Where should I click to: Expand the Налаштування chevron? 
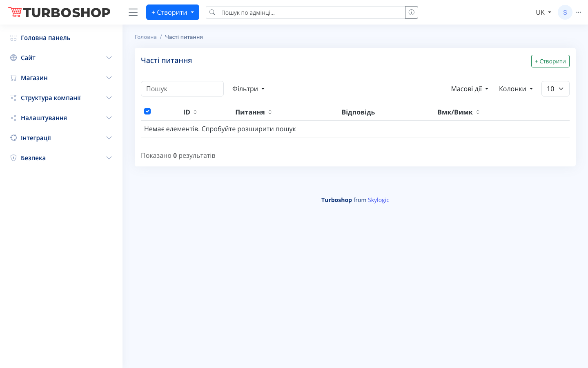pyautogui.click(x=109, y=118)
